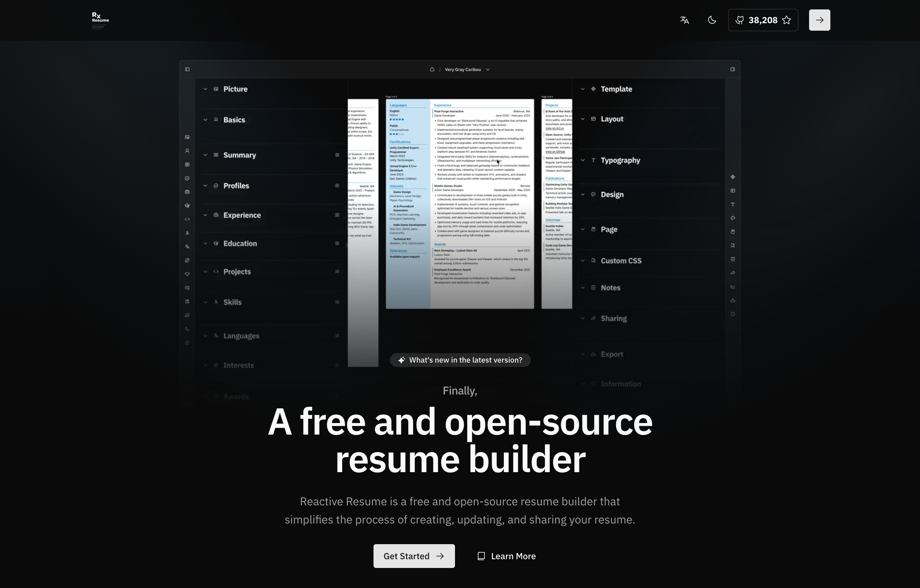Click the arrow button in the top header
Viewport: 920px width, 588px height.
tap(819, 20)
